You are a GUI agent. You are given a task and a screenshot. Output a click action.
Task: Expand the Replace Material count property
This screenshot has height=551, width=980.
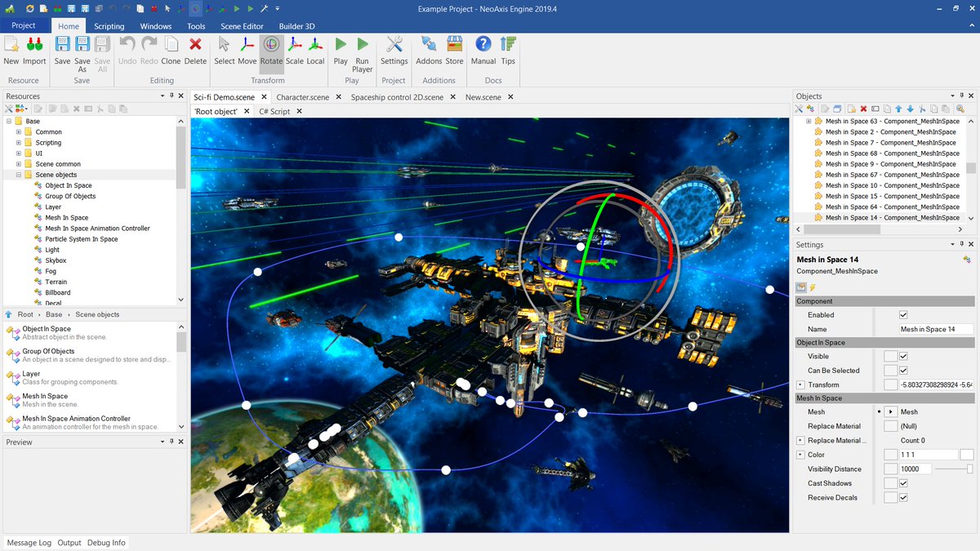pyautogui.click(x=800, y=441)
